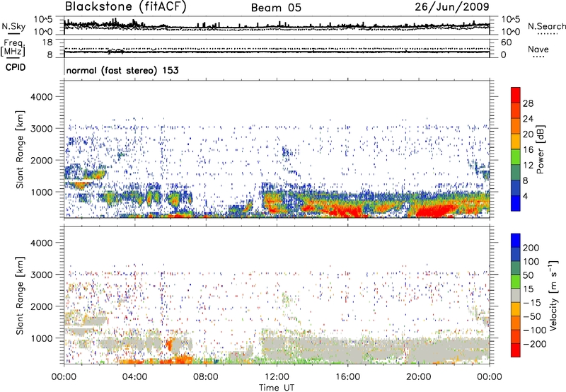Click the "04:00" time tick label
Screen dimensions: 566x392
click(134, 377)
